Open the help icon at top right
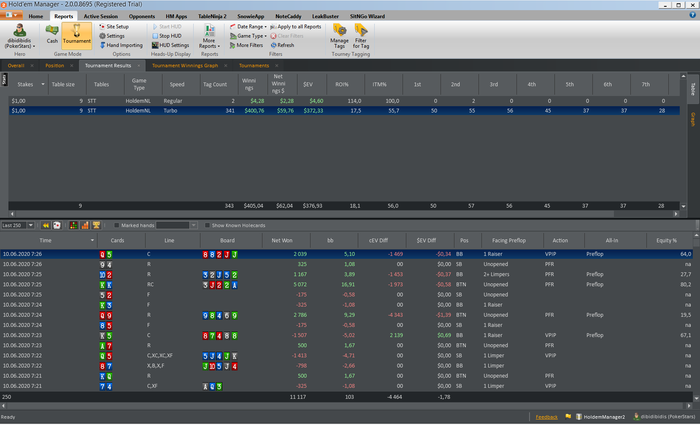This screenshot has width=700, height=425. coord(692,15)
